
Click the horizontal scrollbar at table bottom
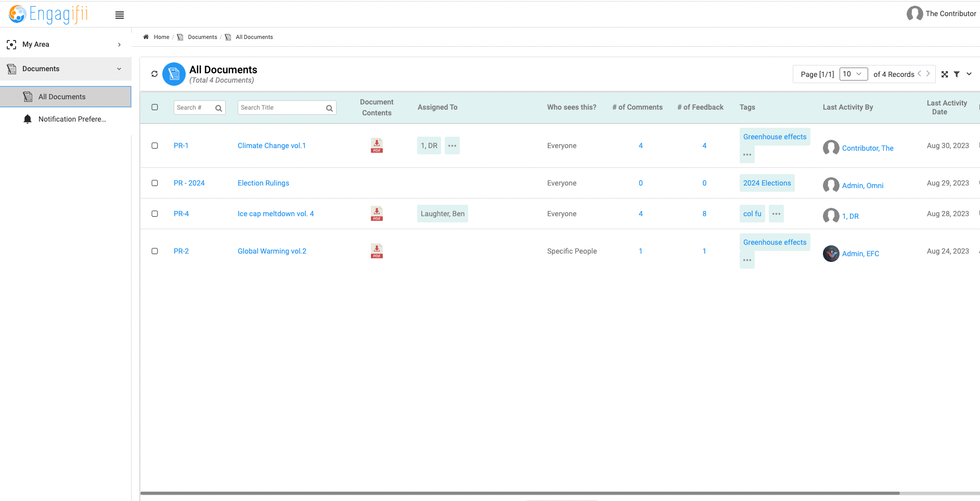tap(520, 493)
